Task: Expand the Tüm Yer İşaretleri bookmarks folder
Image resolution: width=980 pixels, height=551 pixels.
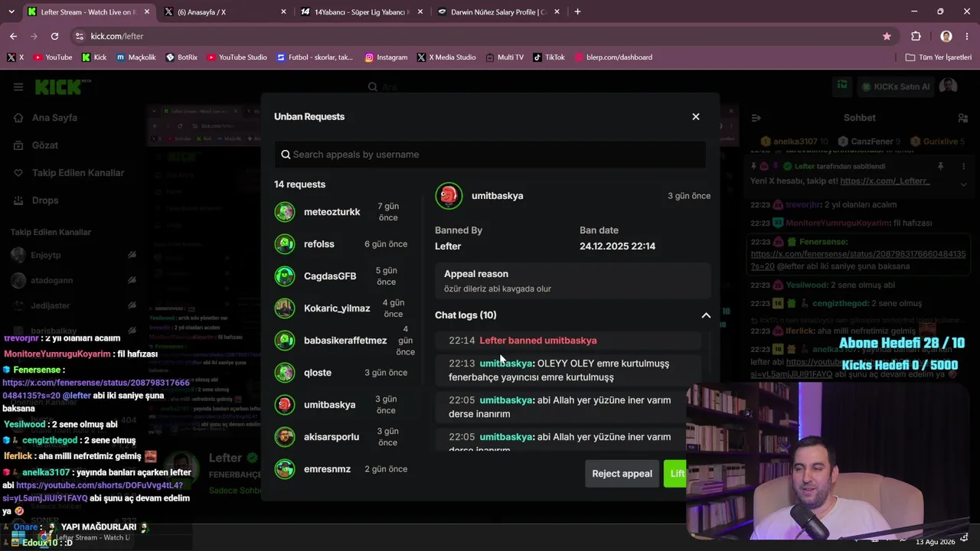Action: 939,57
